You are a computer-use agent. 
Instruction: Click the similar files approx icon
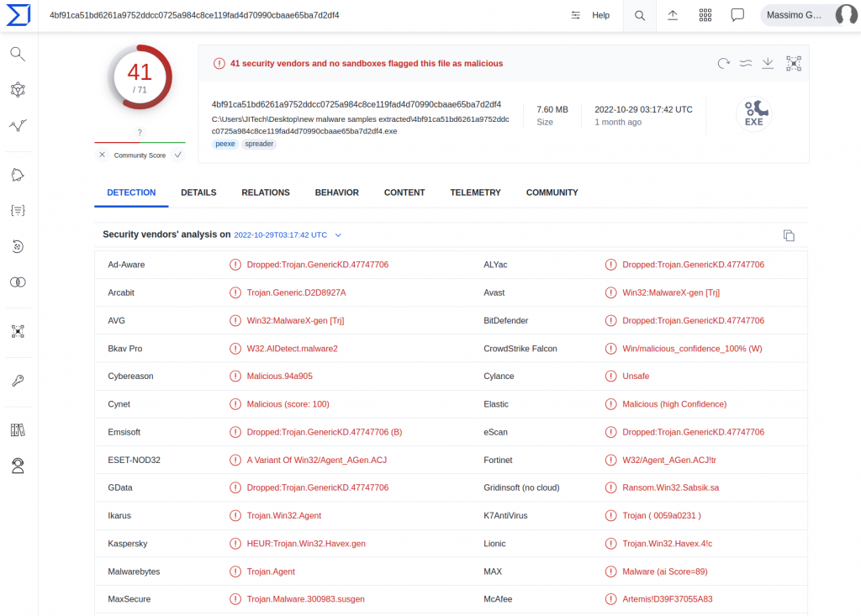point(746,64)
